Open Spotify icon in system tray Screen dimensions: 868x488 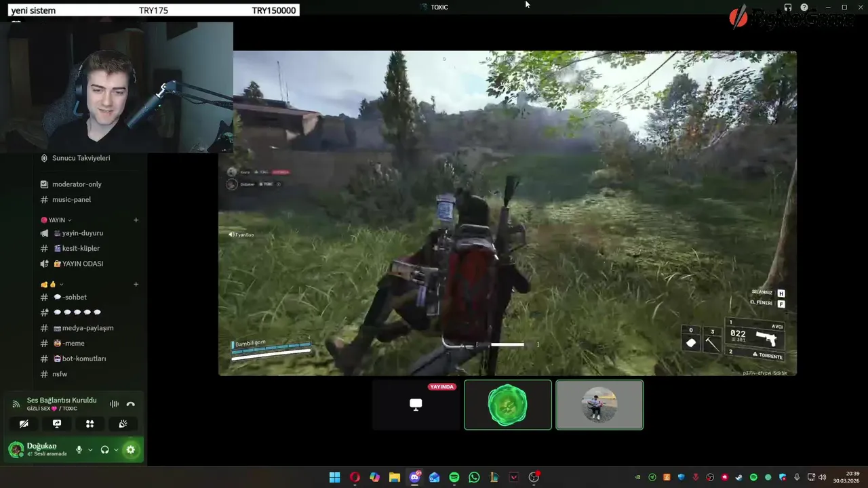pos(753,477)
